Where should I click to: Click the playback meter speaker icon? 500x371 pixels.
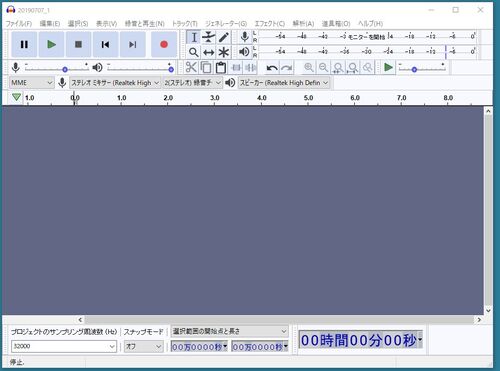coord(244,52)
